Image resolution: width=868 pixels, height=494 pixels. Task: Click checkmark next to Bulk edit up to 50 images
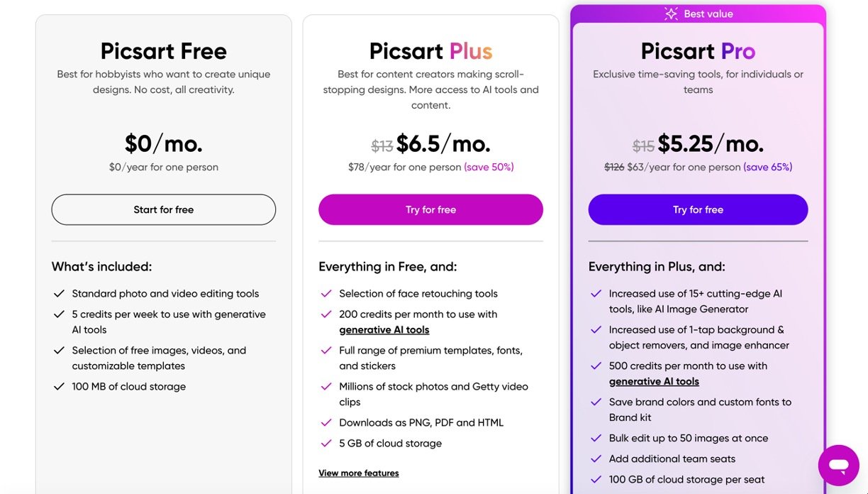(596, 438)
